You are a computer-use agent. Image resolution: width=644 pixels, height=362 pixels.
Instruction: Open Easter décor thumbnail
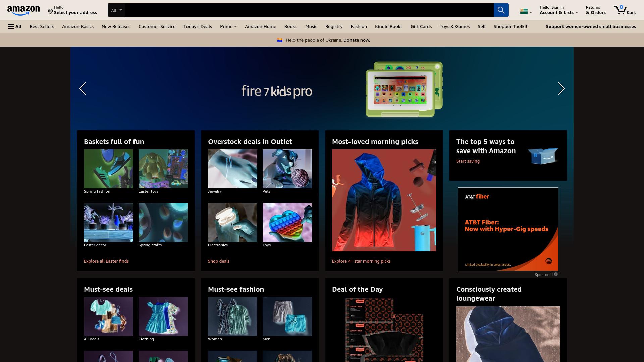(108, 223)
